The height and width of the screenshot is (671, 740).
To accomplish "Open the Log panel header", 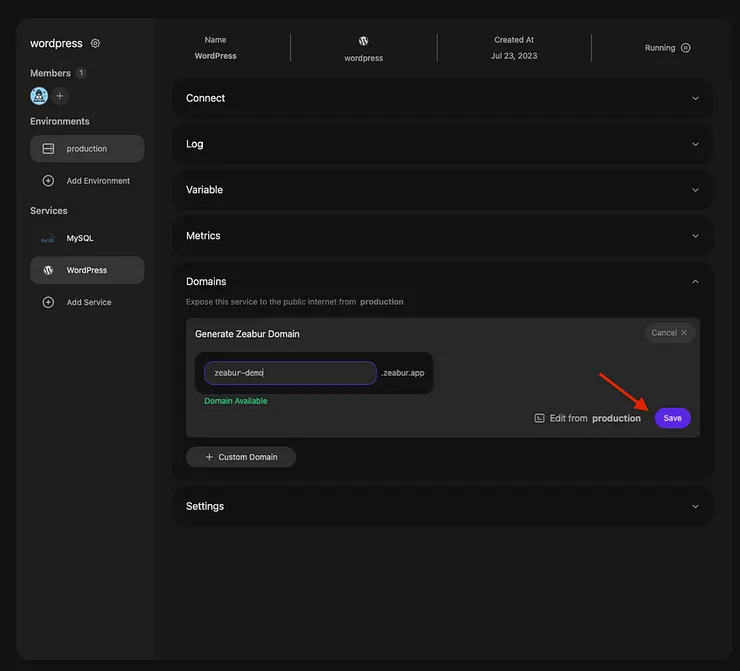I will [443, 144].
